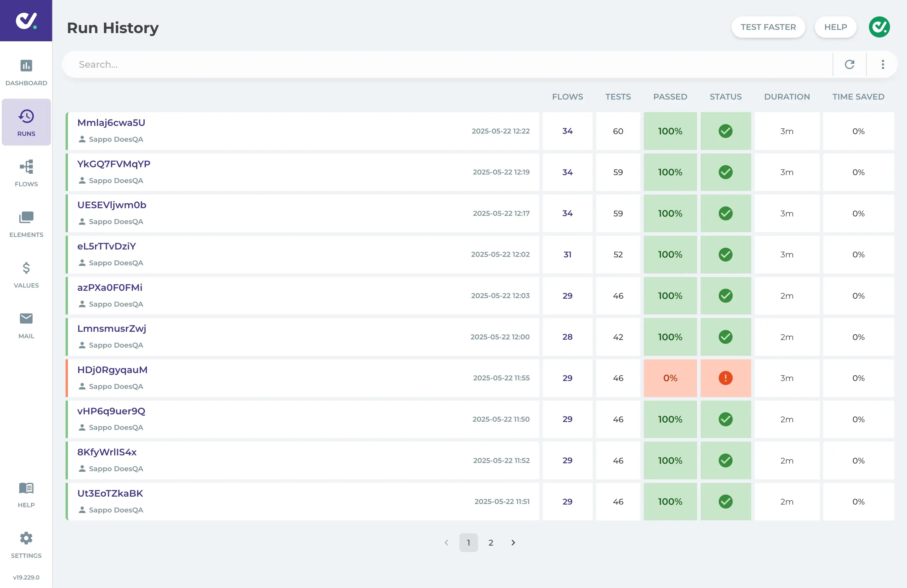The image size is (907, 588).
Task: Open run vHP6q9uer9Q
Action: tap(111, 411)
